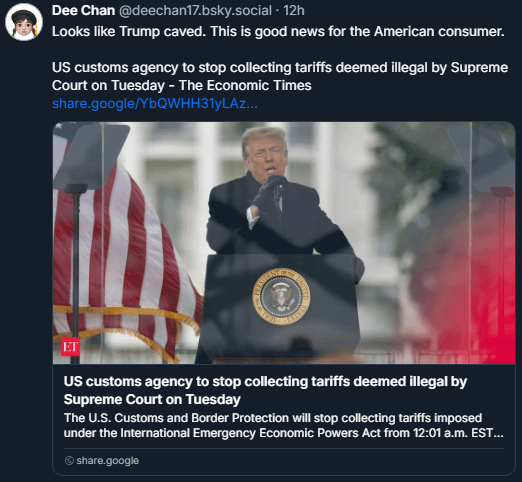Click the presidential seal on the podium
The height and width of the screenshot is (482, 522).
pos(281,297)
